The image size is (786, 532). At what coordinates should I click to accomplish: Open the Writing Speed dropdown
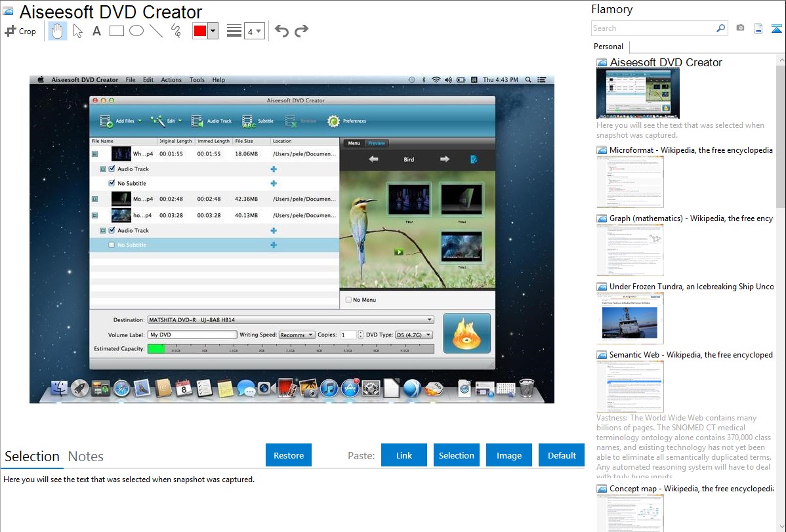(x=297, y=335)
